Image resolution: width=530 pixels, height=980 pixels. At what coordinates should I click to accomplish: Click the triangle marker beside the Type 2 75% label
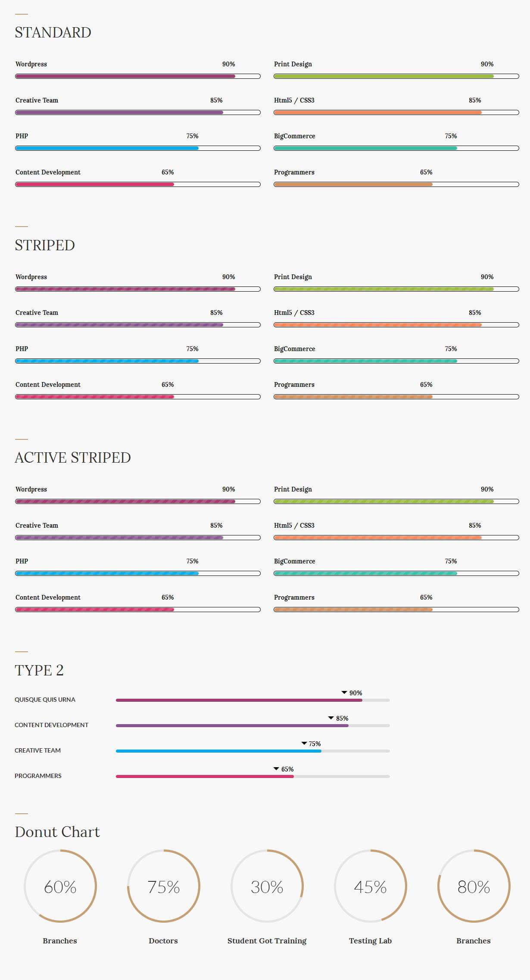tap(304, 743)
